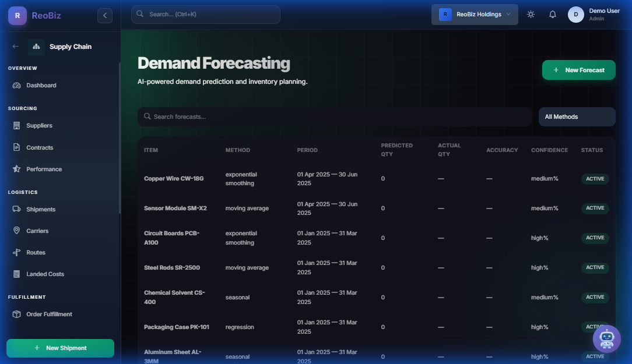Expand the ReoBiz Holdings company switcher
The height and width of the screenshot is (364, 632).
point(475,13)
